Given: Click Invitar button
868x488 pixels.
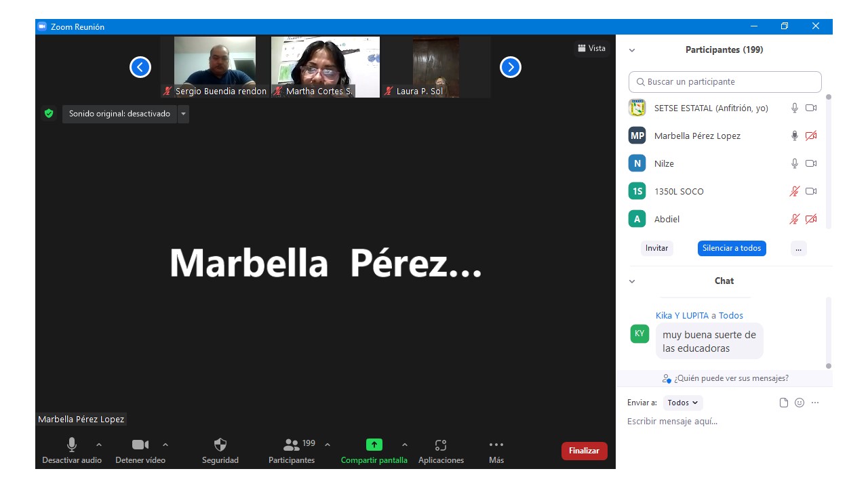Looking at the screenshot, I should (x=656, y=248).
